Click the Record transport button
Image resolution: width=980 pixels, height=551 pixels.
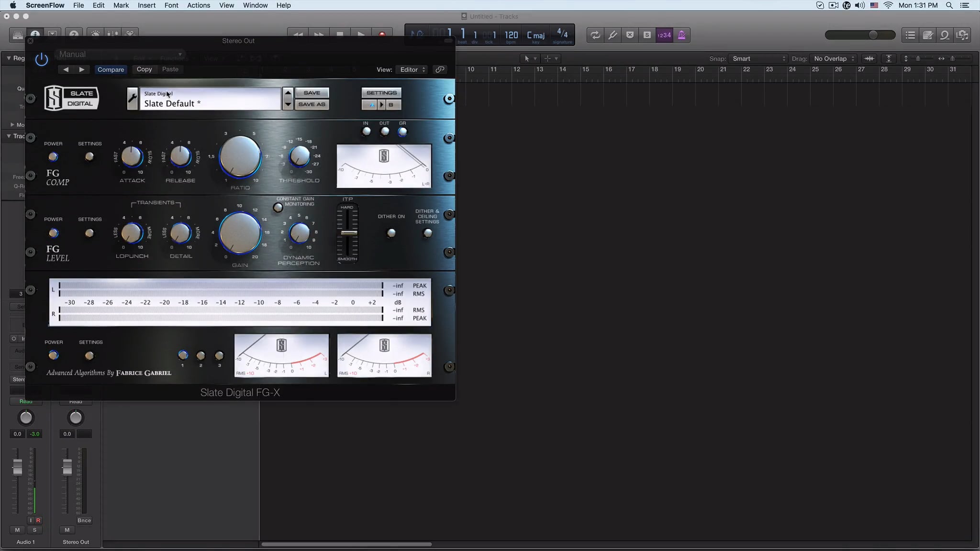pyautogui.click(x=382, y=34)
